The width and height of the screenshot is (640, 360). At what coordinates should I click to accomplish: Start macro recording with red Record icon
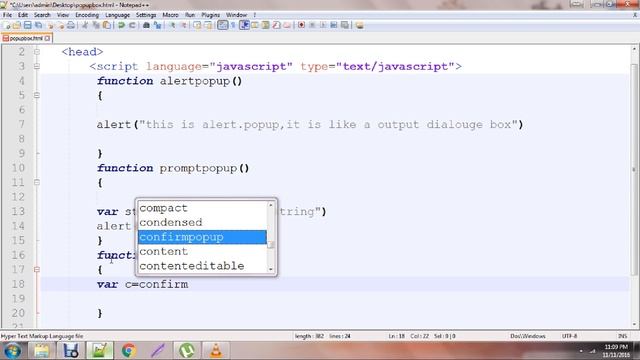pyautogui.click(x=301, y=25)
